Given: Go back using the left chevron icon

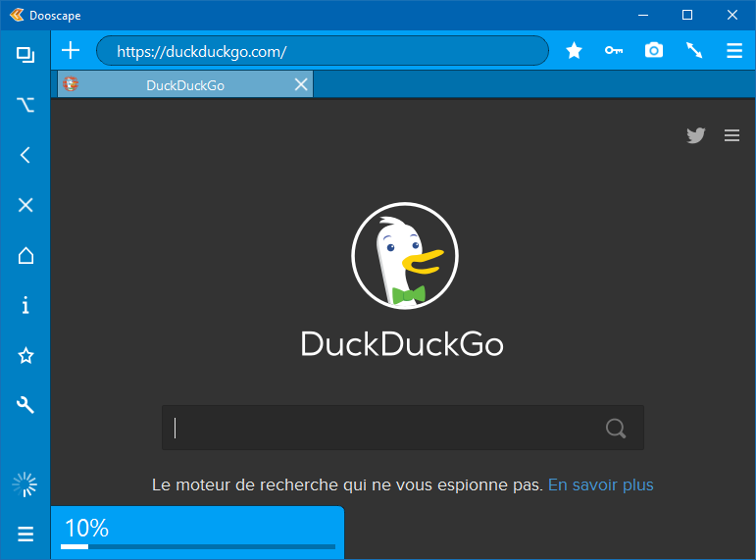Looking at the screenshot, I should point(25,155).
